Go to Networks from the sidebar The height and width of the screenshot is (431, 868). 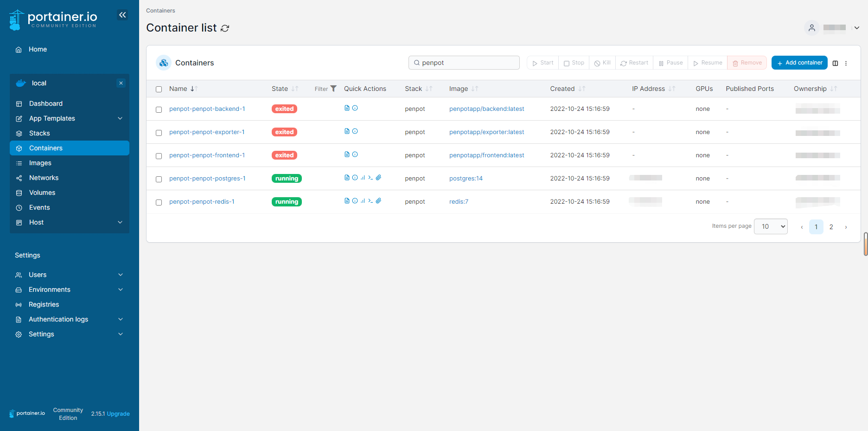pos(44,178)
